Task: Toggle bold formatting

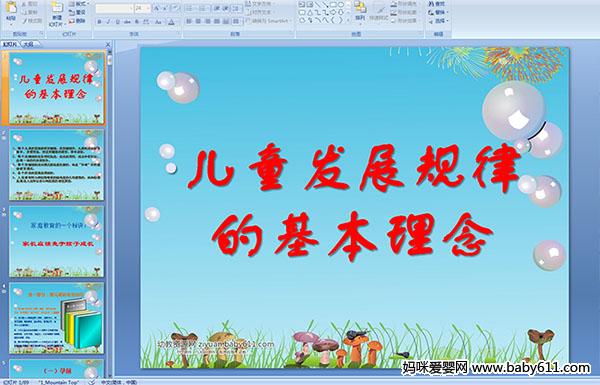Action: 100,22
